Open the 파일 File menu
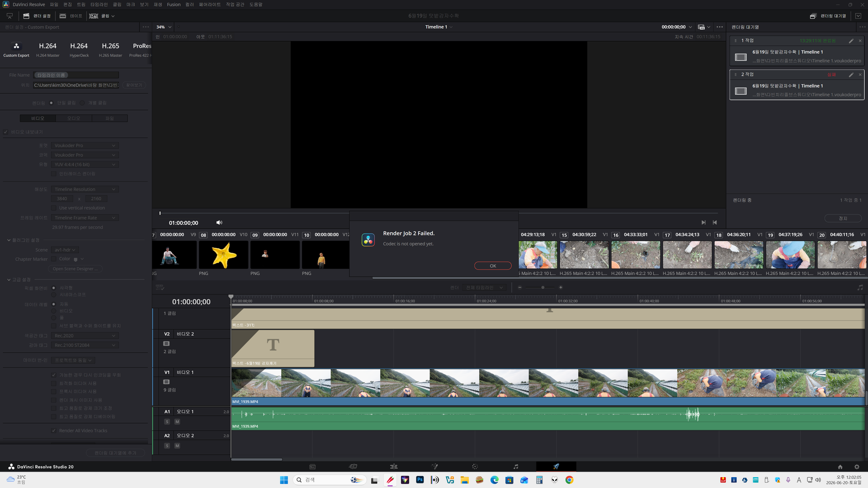The image size is (868, 488). (54, 5)
